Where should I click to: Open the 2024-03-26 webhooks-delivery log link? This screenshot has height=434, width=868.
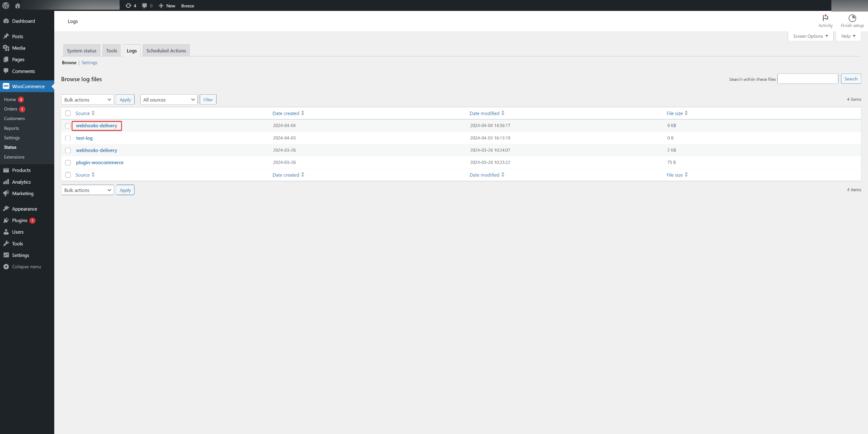point(96,150)
